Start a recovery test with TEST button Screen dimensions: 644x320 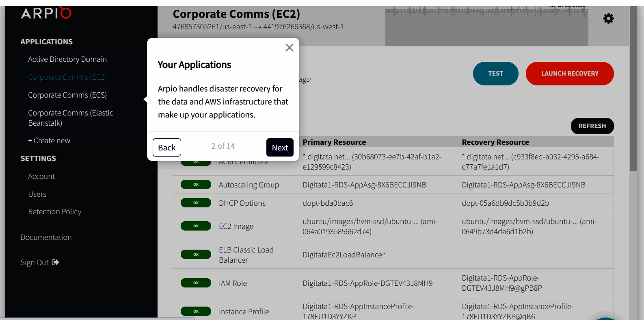click(x=495, y=74)
